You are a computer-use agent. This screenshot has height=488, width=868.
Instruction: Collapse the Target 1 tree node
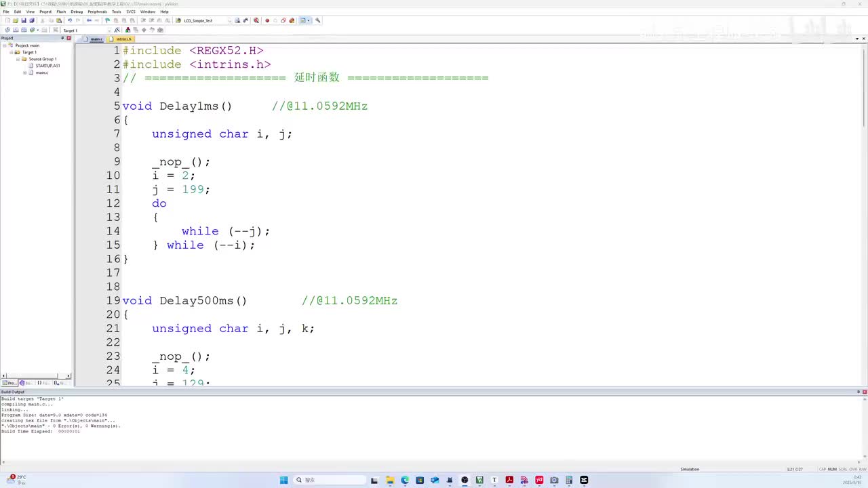(12, 52)
